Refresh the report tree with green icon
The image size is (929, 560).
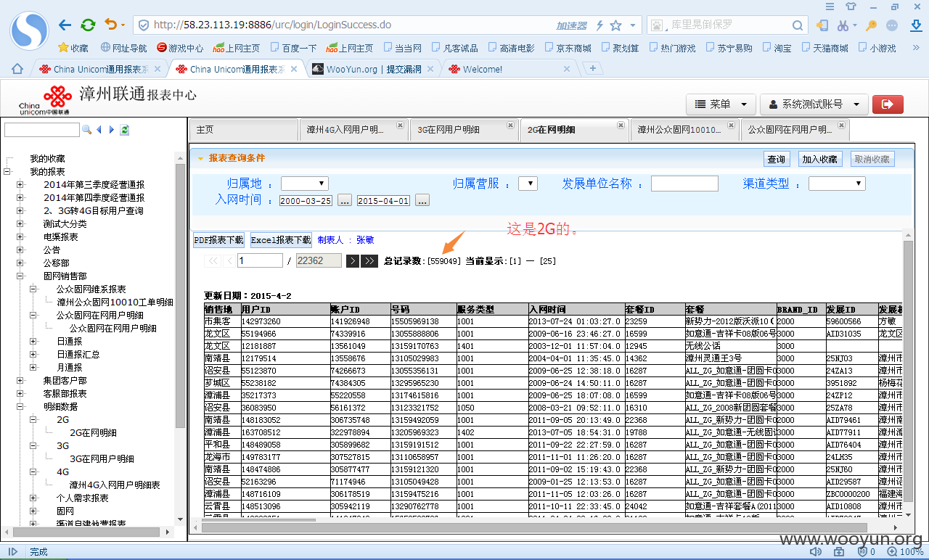[125, 130]
